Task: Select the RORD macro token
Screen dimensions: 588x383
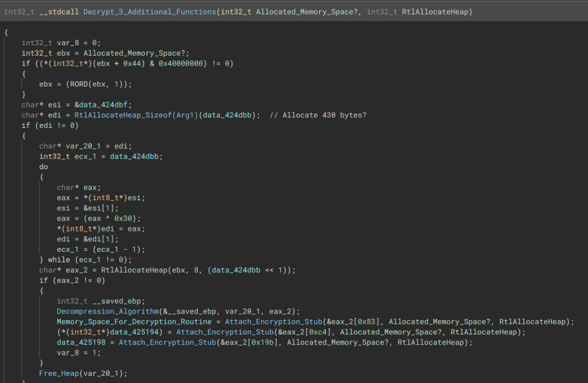Action: pyautogui.click(x=79, y=84)
